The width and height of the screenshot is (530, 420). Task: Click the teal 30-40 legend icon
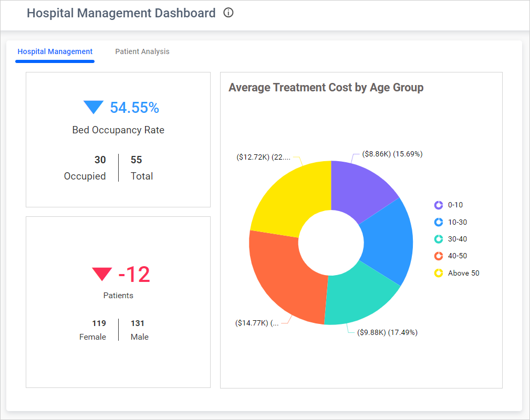439,239
